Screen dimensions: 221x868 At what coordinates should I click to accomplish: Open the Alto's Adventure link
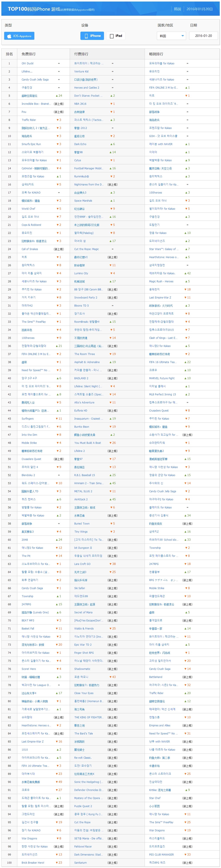click(x=84, y=403)
